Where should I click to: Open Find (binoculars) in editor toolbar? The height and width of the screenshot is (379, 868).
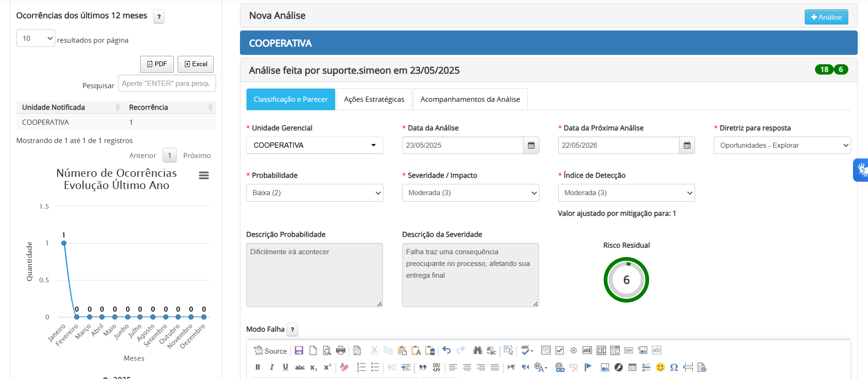pos(478,350)
